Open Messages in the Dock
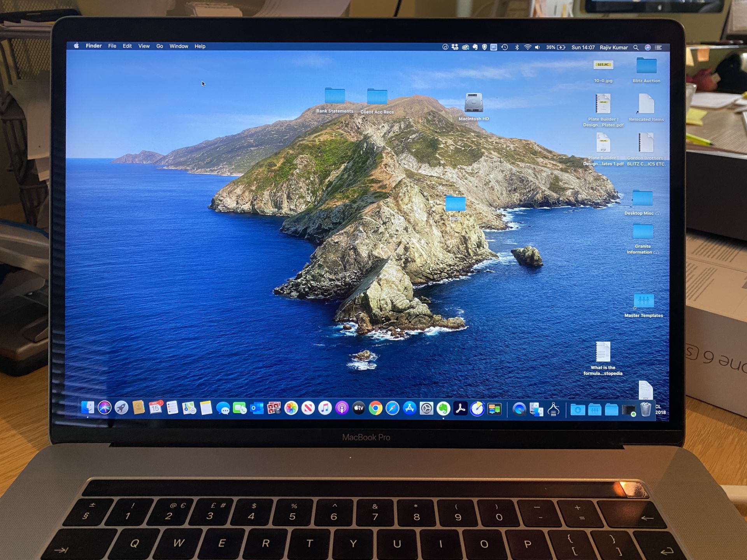 (223, 408)
